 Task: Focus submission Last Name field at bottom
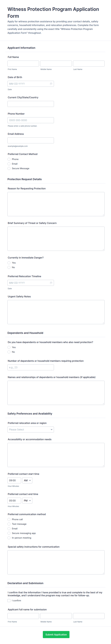tap(89, 616)
